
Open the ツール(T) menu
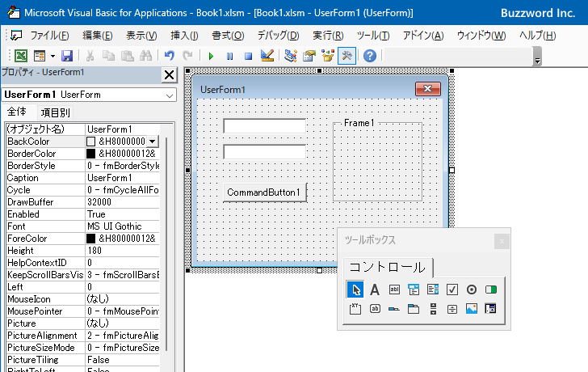(373, 36)
